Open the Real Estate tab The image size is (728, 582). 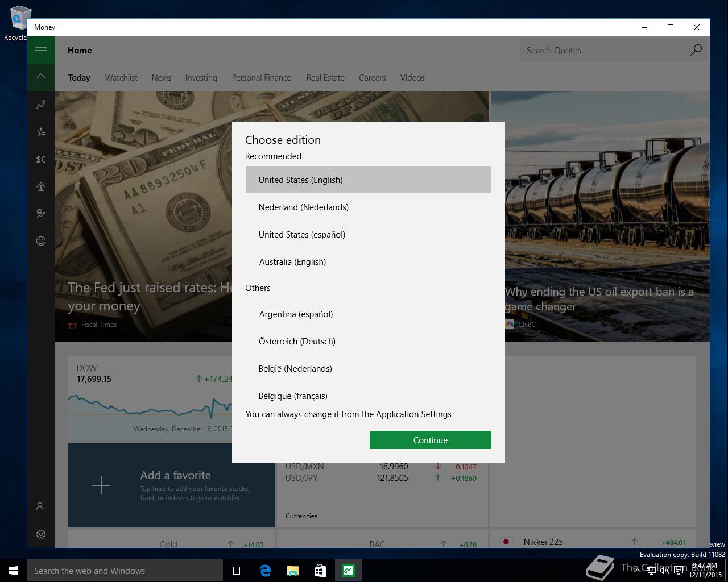point(325,78)
